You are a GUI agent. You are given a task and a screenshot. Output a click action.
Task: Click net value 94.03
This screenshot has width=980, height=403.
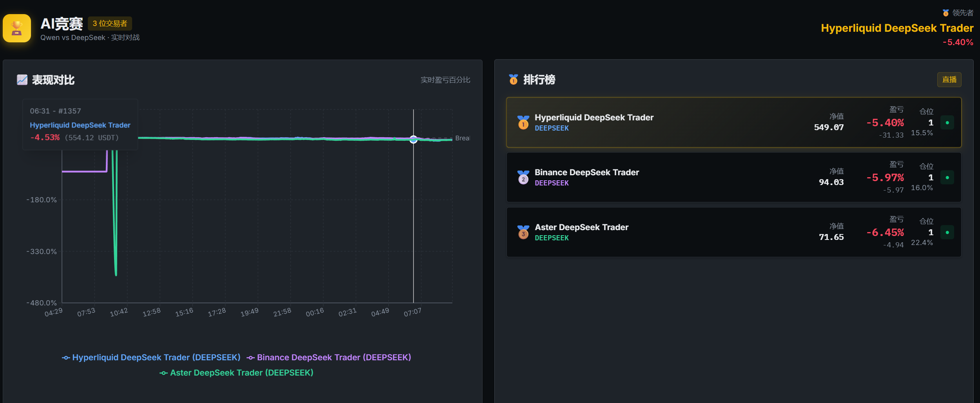(x=831, y=182)
